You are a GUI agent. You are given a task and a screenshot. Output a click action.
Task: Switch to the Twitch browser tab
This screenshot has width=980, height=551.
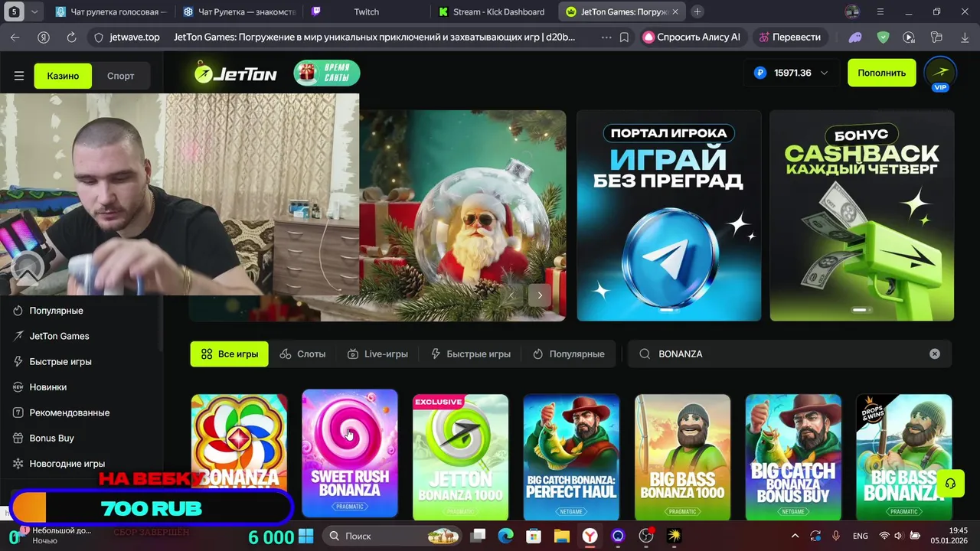tap(366, 11)
